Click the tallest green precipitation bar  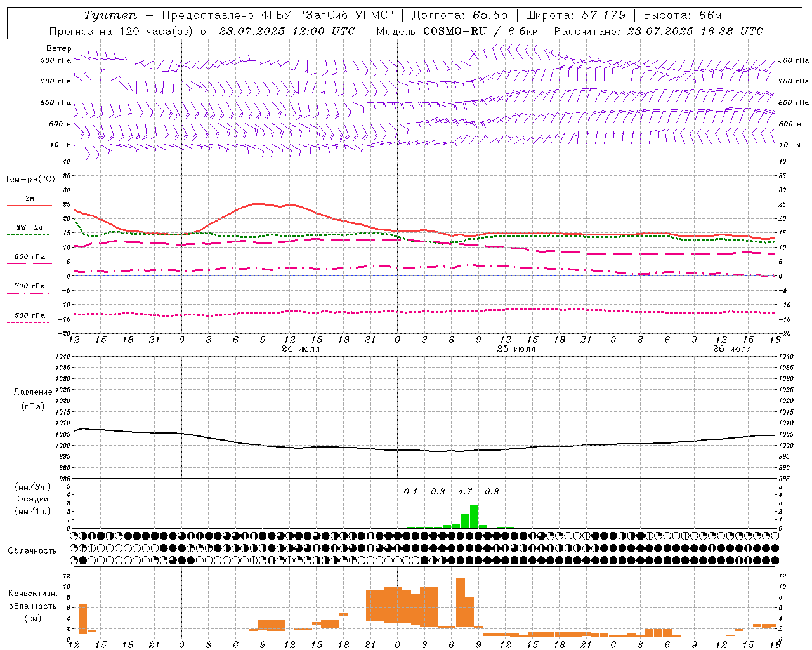474,516
